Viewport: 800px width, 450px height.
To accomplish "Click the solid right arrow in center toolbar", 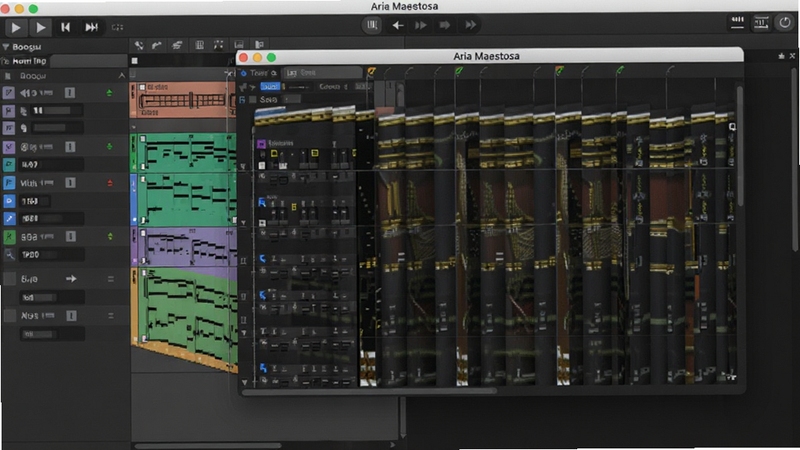I will point(445,25).
